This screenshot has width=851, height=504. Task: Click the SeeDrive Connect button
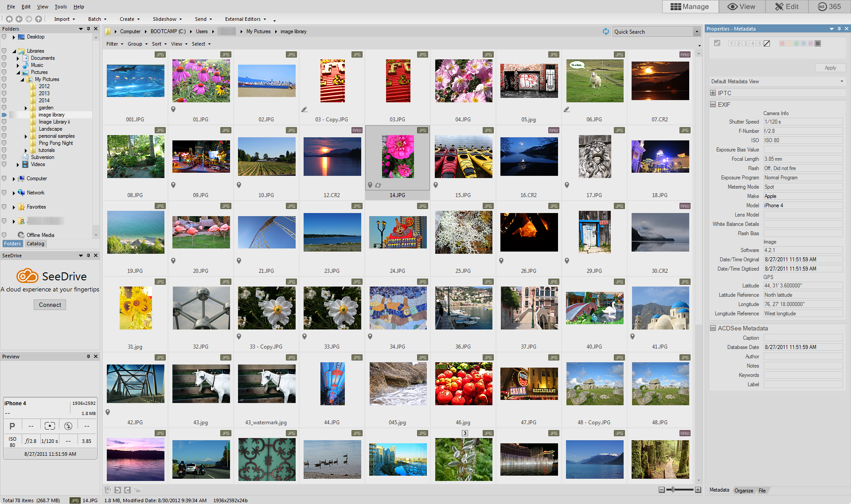[x=50, y=305]
